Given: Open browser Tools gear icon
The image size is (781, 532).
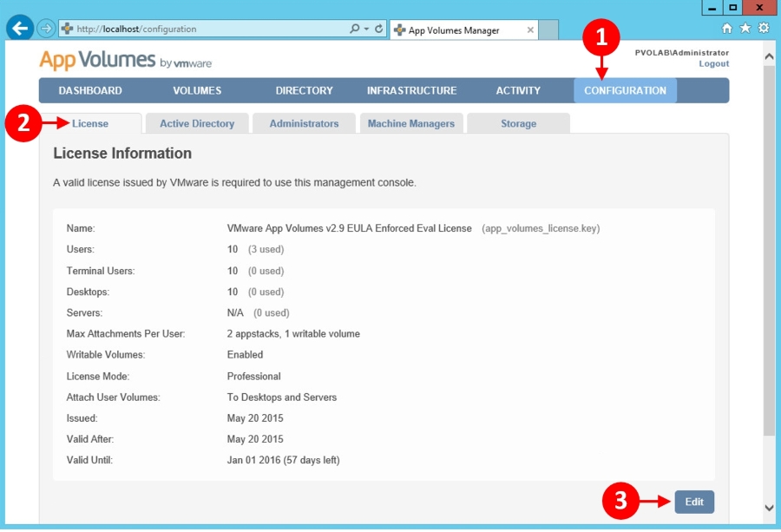Looking at the screenshot, I should pos(764,28).
